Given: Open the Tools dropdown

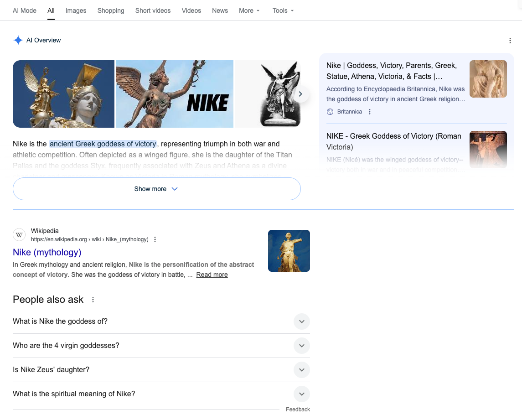Looking at the screenshot, I should [x=283, y=10].
